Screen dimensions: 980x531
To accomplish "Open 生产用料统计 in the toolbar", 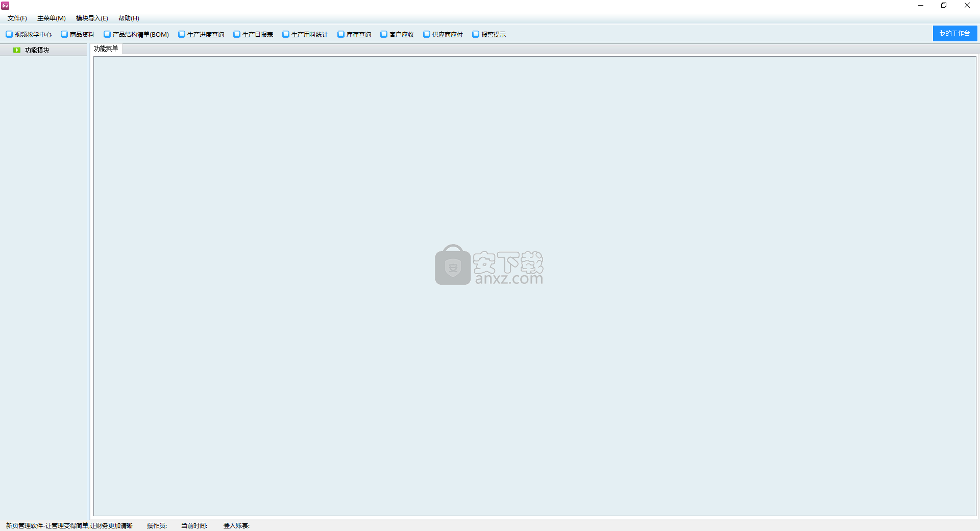I will point(305,34).
